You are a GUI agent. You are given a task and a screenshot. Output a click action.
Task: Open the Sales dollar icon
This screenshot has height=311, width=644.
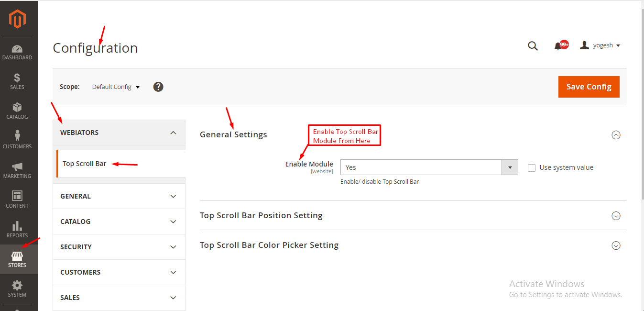(17, 78)
